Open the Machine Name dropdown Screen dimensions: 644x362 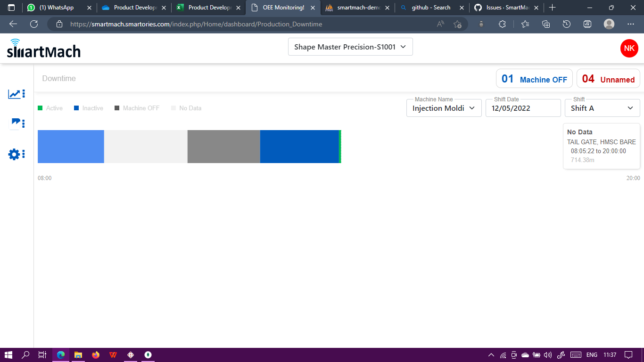click(x=443, y=108)
